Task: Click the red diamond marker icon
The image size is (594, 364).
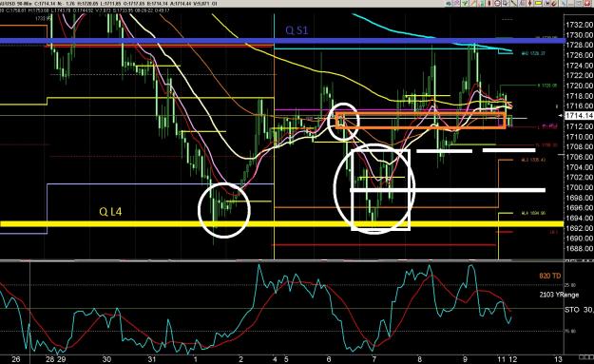Action: [530, 3]
